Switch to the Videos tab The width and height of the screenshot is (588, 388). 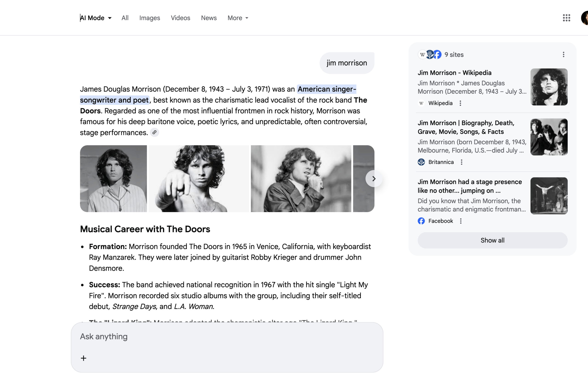coord(180,18)
